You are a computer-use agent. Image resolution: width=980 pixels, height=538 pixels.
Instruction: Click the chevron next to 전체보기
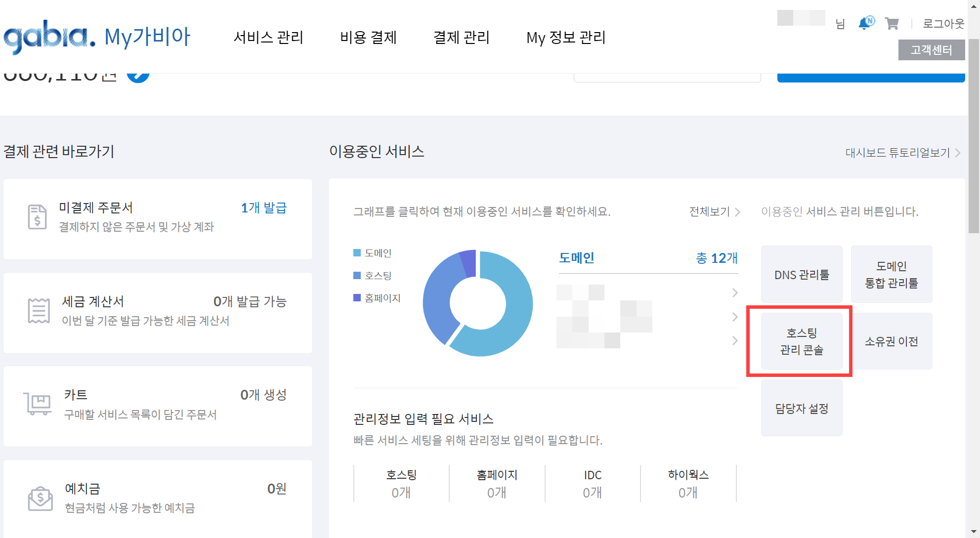(x=738, y=211)
